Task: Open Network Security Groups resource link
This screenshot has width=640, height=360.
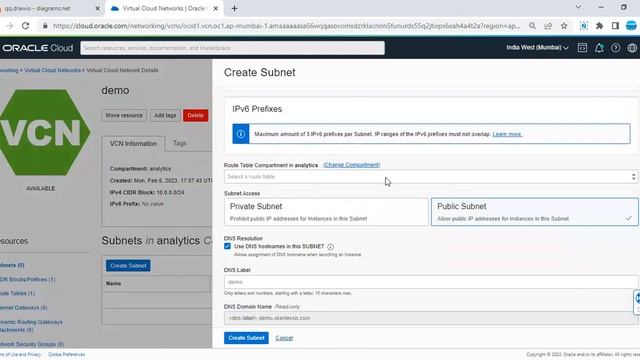Action: coord(32,344)
